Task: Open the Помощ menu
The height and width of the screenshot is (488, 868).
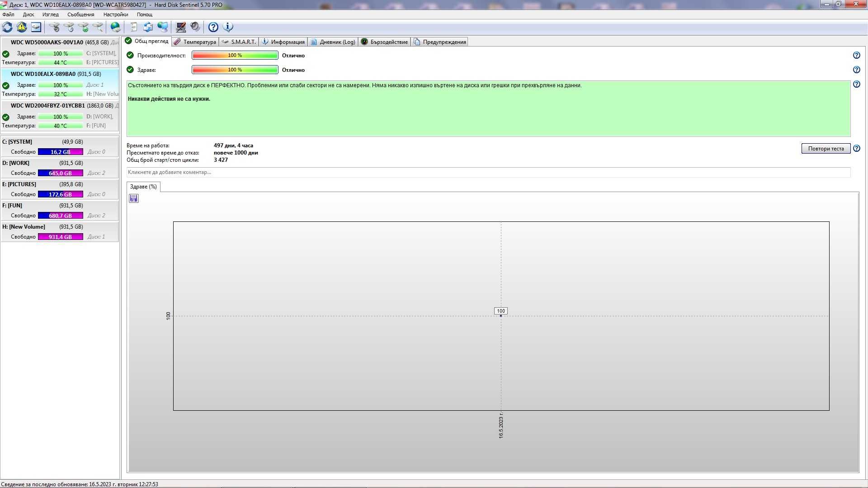Action: click(145, 14)
